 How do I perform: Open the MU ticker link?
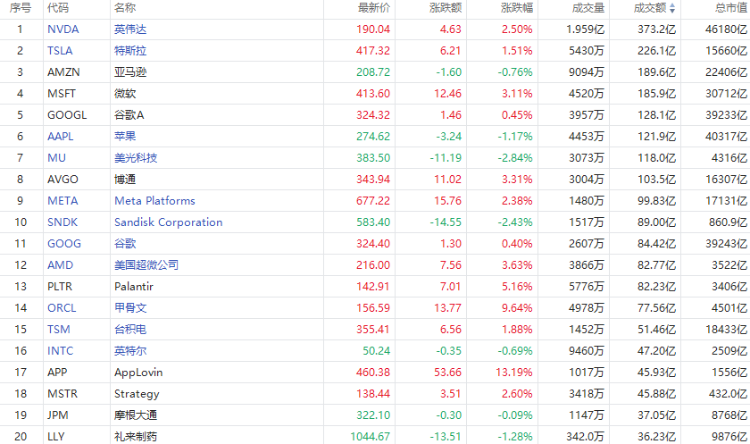click(x=56, y=158)
